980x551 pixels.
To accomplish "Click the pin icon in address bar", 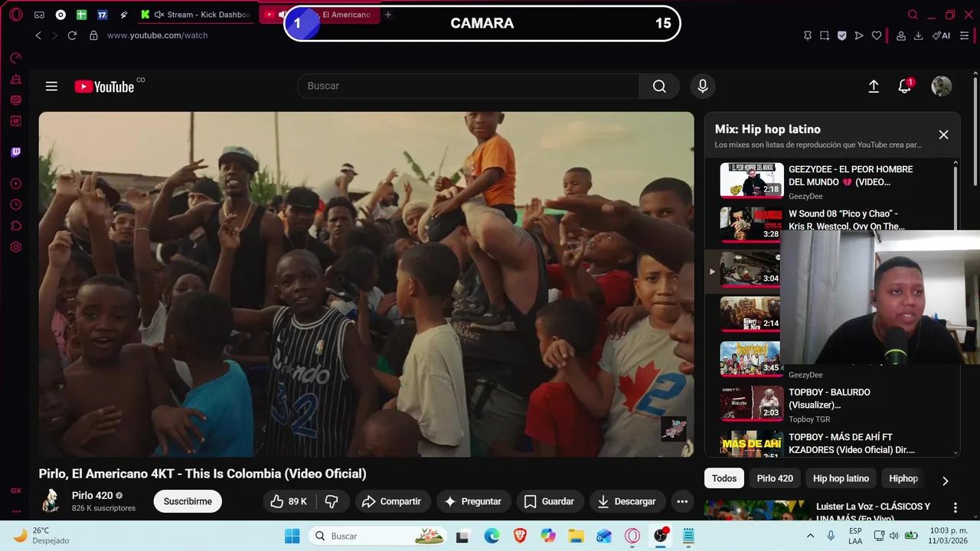I will 808,35.
